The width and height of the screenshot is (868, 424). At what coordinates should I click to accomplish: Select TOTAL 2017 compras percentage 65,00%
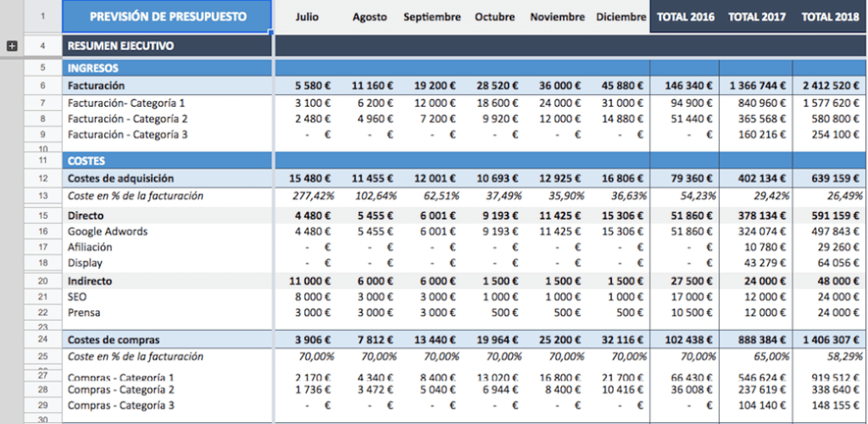click(771, 356)
